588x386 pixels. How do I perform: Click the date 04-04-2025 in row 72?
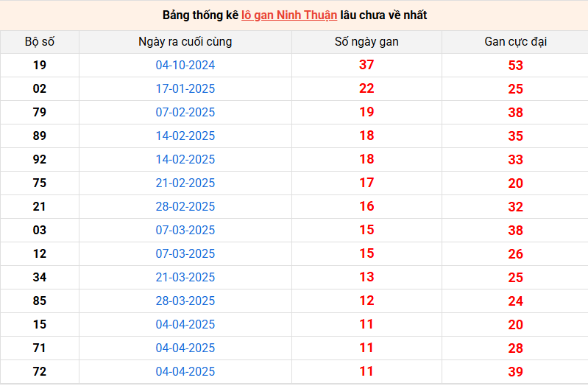pyautogui.click(x=185, y=372)
